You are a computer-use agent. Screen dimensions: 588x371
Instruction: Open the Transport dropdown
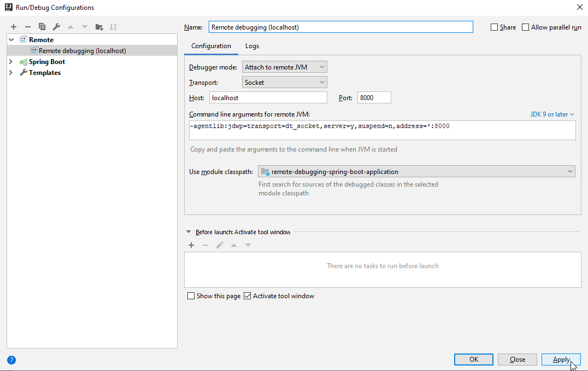285,82
